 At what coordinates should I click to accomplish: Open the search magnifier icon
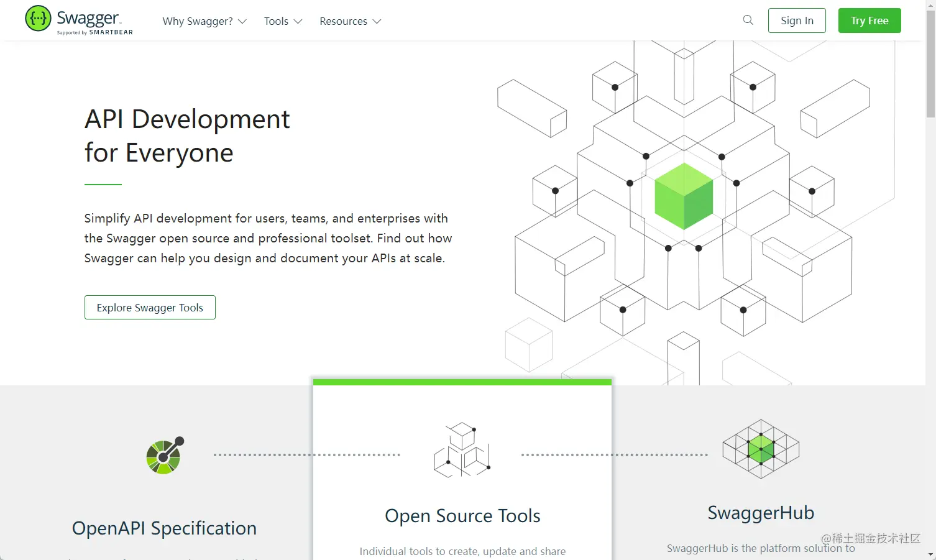[x=748, y=20]
